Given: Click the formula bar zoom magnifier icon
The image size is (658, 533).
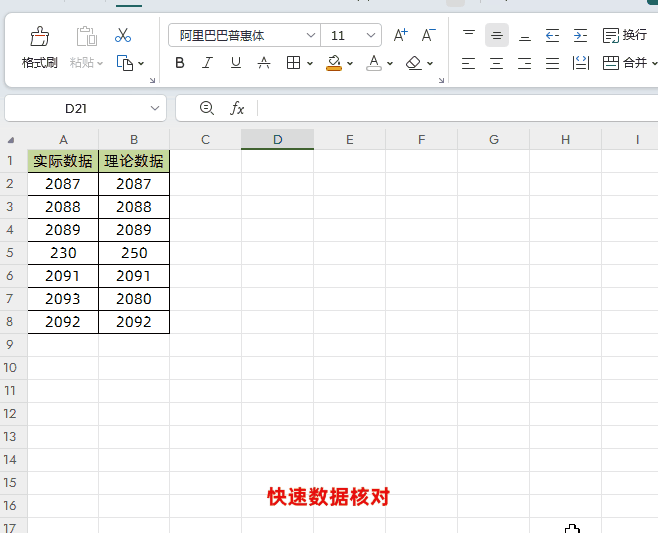Looking at the screenshot, I should coord(207,108).
